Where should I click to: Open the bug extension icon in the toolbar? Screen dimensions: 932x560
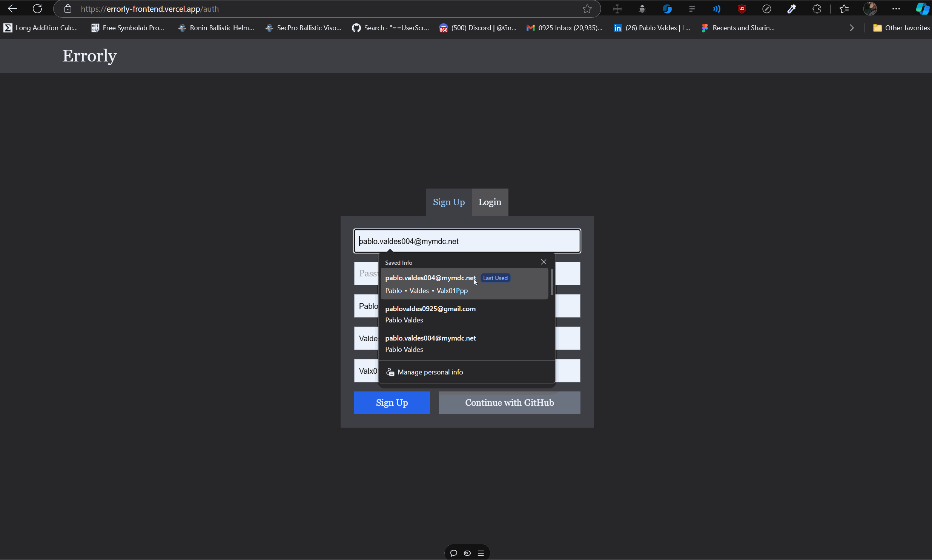click(x=642, y=9)
